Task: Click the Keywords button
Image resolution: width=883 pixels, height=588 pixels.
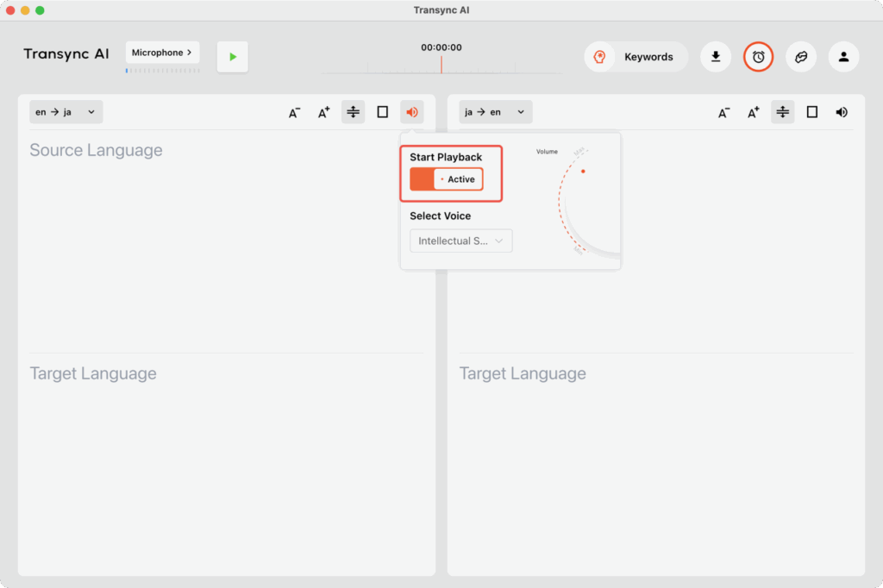Action: click(x=636, y=57)
